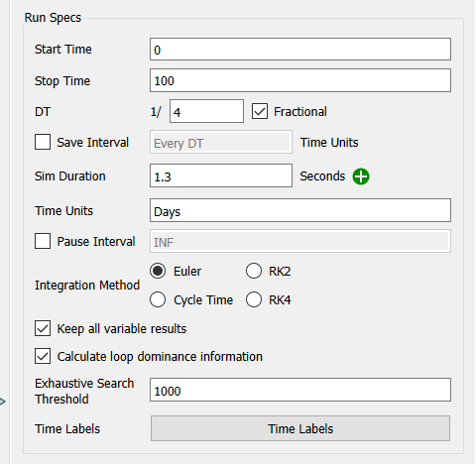This screenshot has height=464, width=476.
Task: Open the Time Units Days field
Action: click(x=300, y=210)
